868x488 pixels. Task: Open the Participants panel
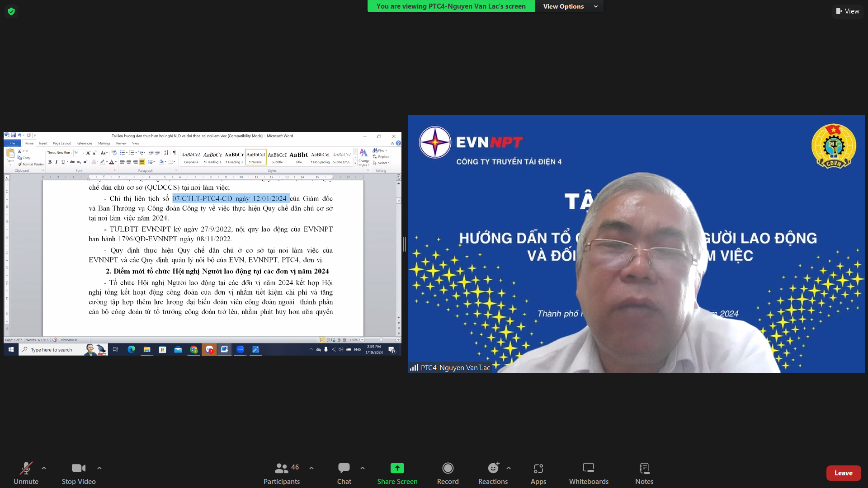282,473
